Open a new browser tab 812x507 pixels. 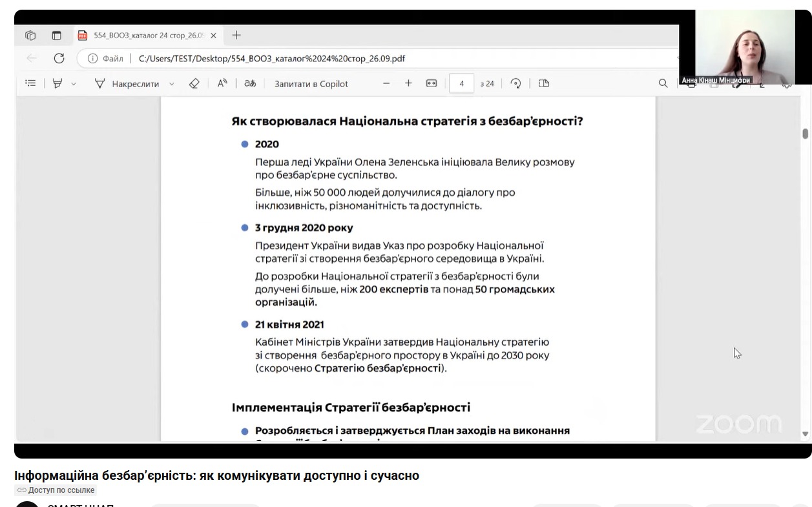pos(236,36)
